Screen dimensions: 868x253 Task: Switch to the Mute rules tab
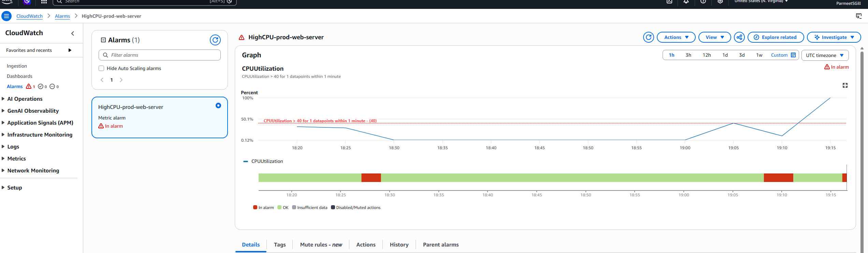[321, 245]
